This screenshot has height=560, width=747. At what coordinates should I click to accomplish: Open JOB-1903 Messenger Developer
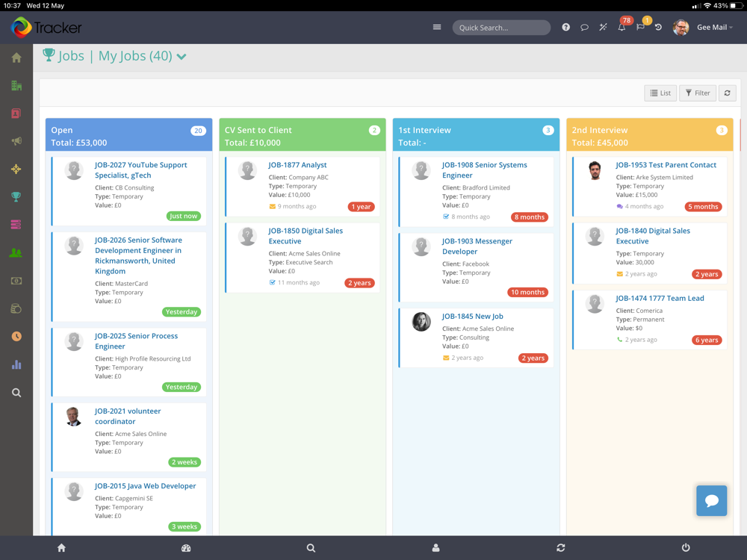point(477,246)
